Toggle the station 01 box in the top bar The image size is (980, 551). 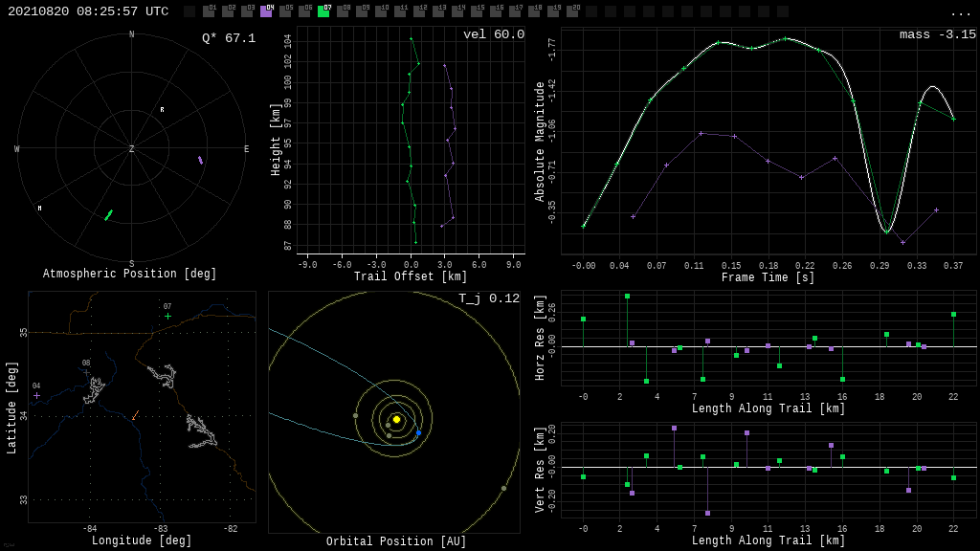coord(209,11)
